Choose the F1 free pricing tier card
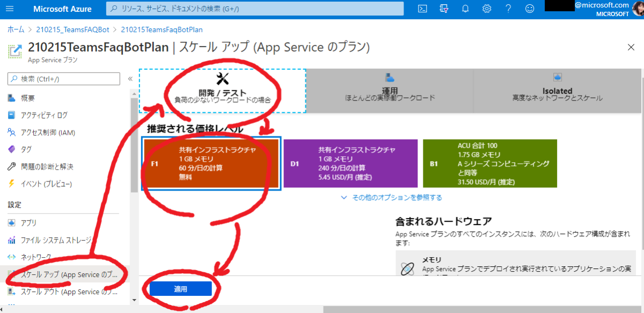The height and width of the screenshot is (313, 644). pos(211,163)
